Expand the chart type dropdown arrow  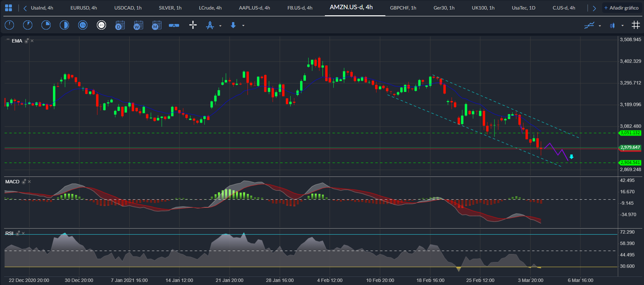[x=623, y=26]
